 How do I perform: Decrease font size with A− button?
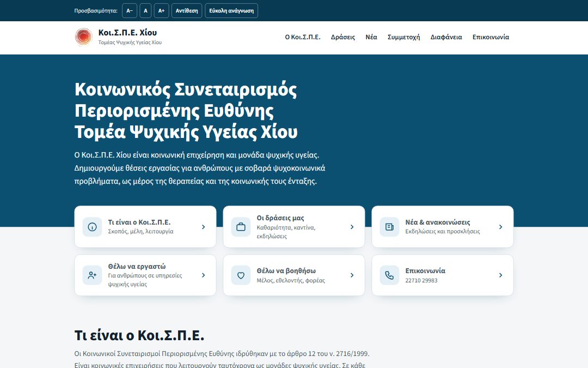click(130, 10)
